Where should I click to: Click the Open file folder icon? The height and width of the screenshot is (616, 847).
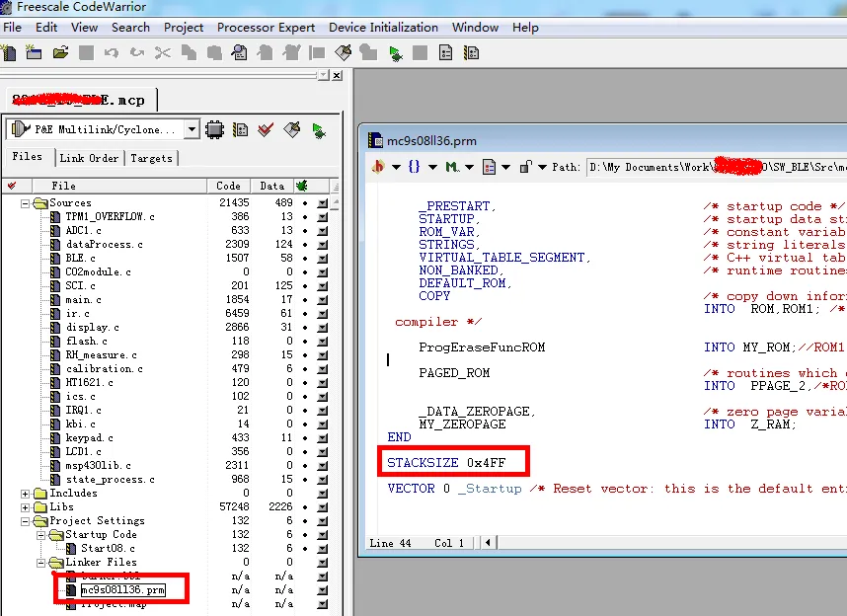(60, 53)
